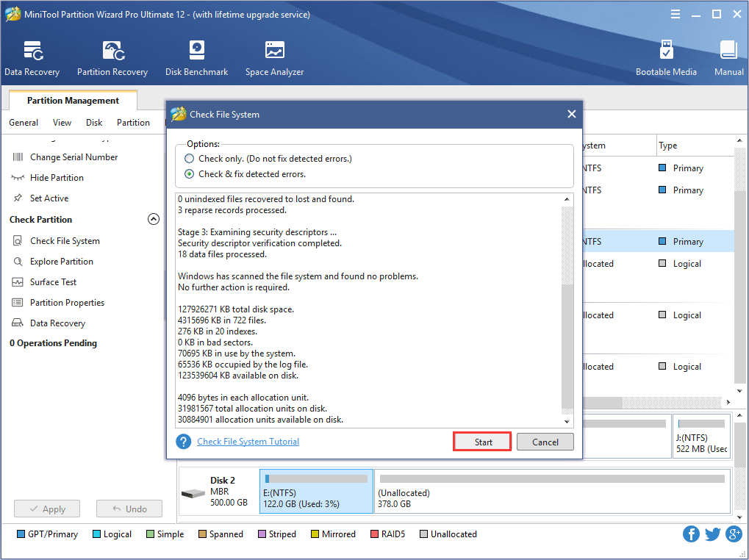Screen dimensions: 749x560
Task: Open the Disk menu
Action: (x=93, y=123)
